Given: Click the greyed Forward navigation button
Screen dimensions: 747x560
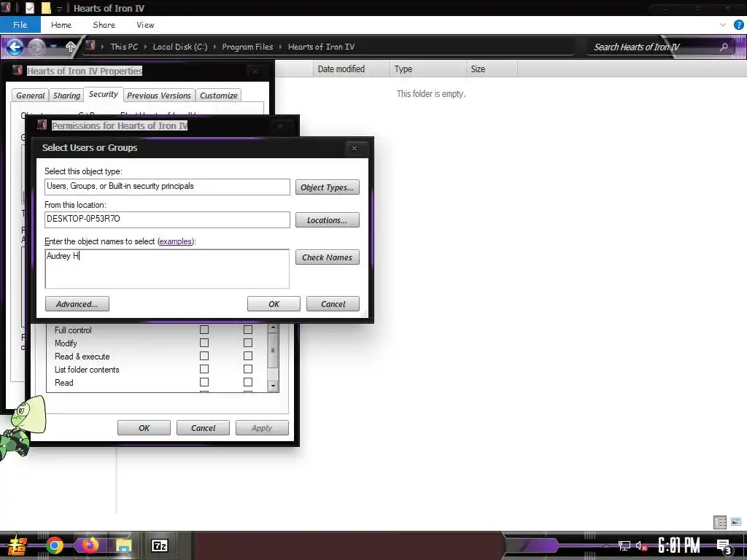Looking at the screenshot, I should 36,47.
